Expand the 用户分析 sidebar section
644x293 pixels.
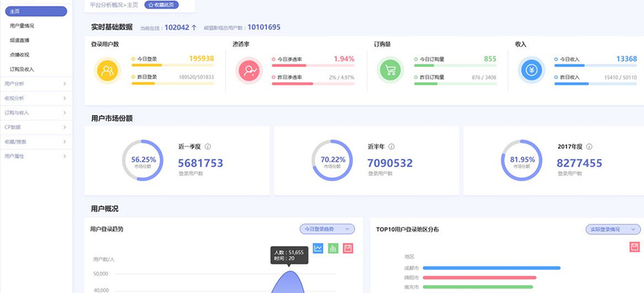click(36, 84)
